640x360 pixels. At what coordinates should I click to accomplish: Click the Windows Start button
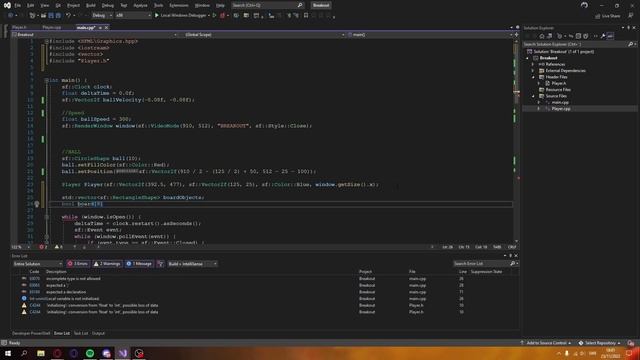[8, 353]
